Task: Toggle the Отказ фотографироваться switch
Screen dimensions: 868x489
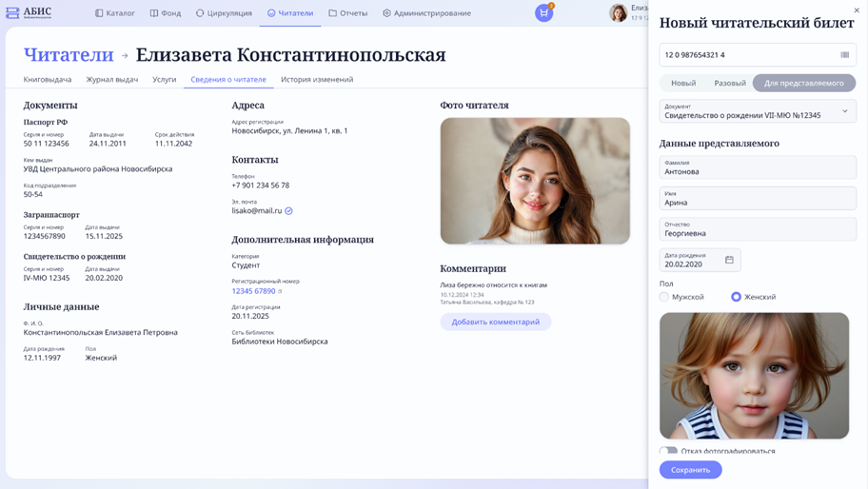Action: [x=668, y=451]
